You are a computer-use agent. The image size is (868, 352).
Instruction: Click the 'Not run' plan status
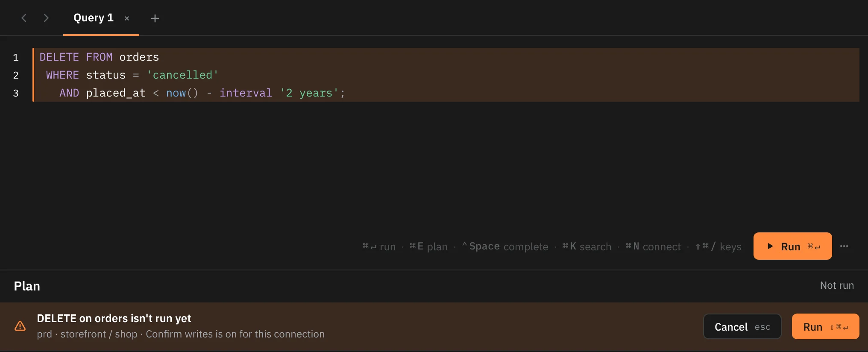pos(836,285)
